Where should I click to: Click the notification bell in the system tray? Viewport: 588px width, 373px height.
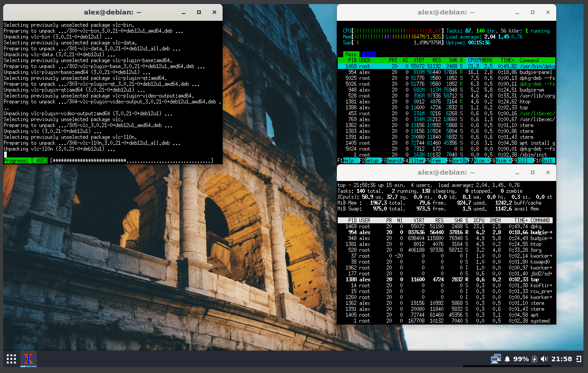(507, 359)
